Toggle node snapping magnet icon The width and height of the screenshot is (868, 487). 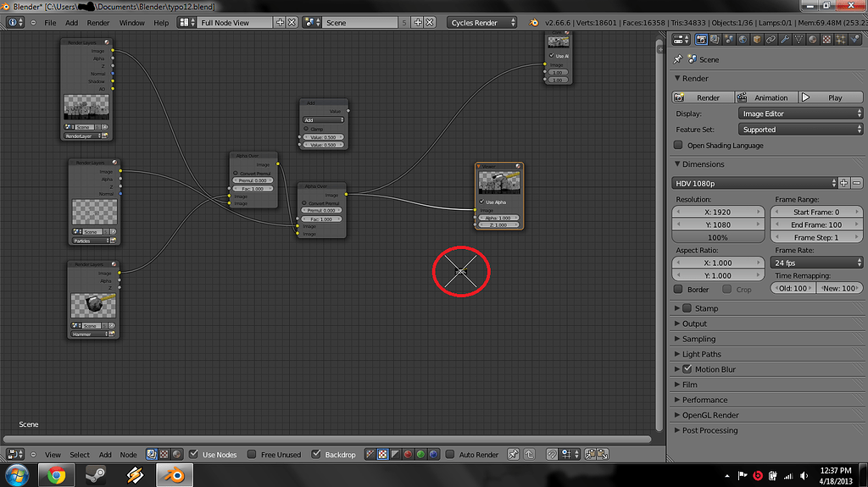[552, 454]
